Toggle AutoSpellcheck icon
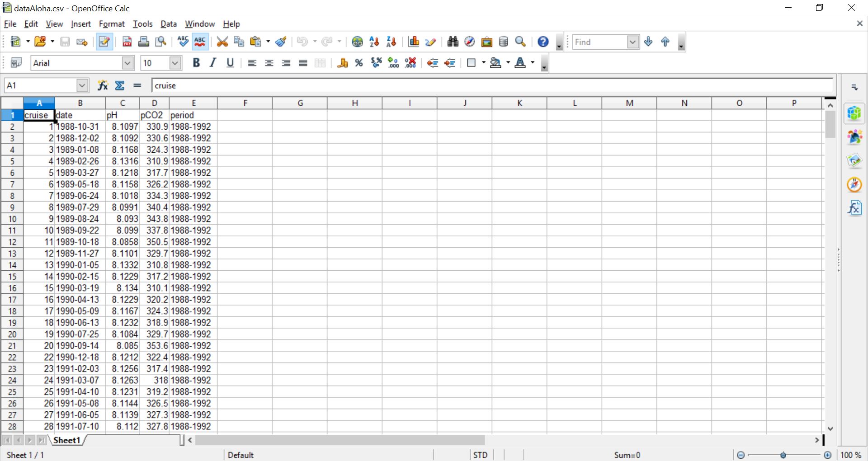 [x=200, y=42]
